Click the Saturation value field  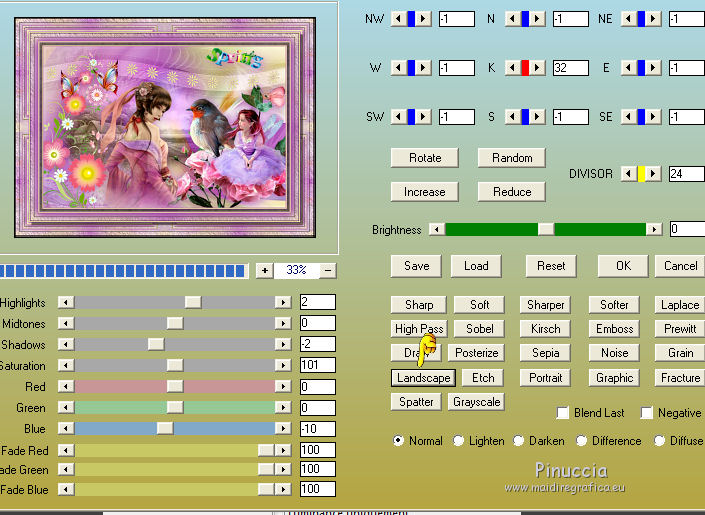pos(317,365)
